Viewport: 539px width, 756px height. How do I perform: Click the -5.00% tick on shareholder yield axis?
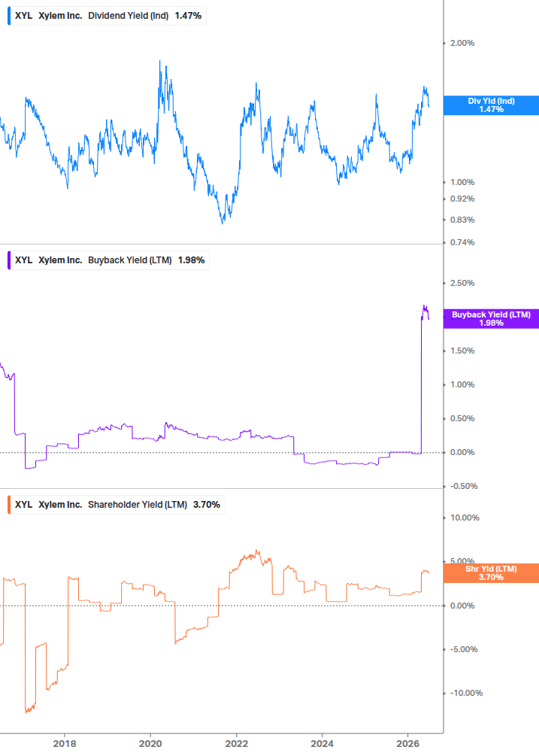[464, 649]
